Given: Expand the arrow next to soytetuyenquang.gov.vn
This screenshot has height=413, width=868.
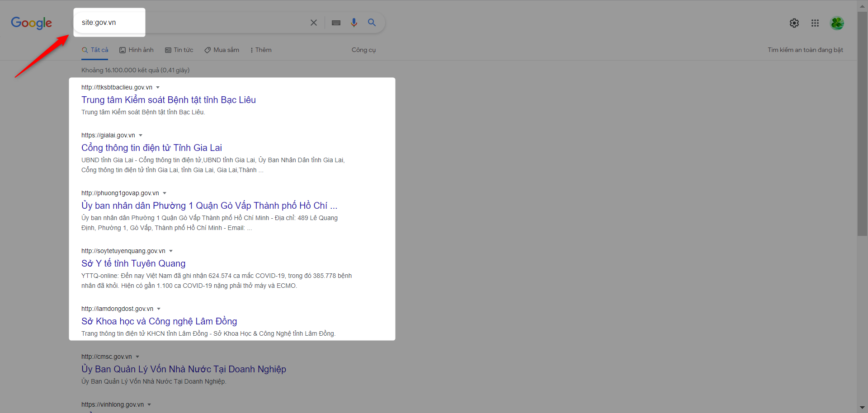Looking at the screenshot, I should pyautogui.click(x=171, y=251).
